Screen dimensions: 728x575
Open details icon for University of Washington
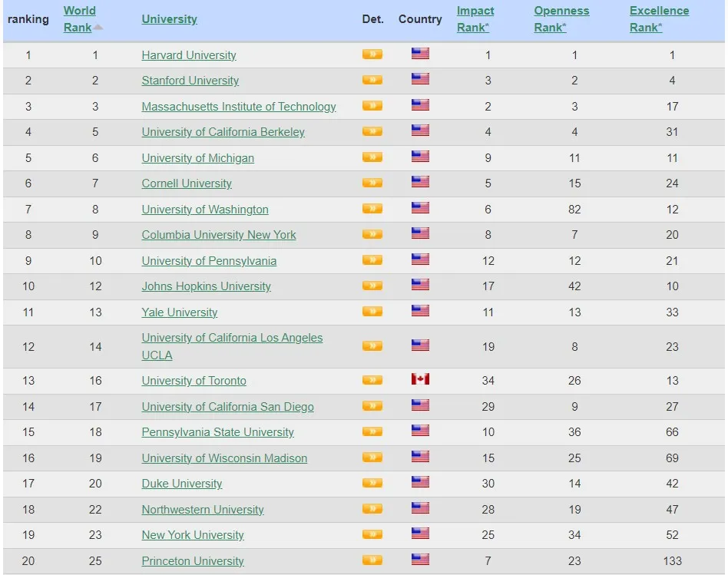click(x=372, y=209)
